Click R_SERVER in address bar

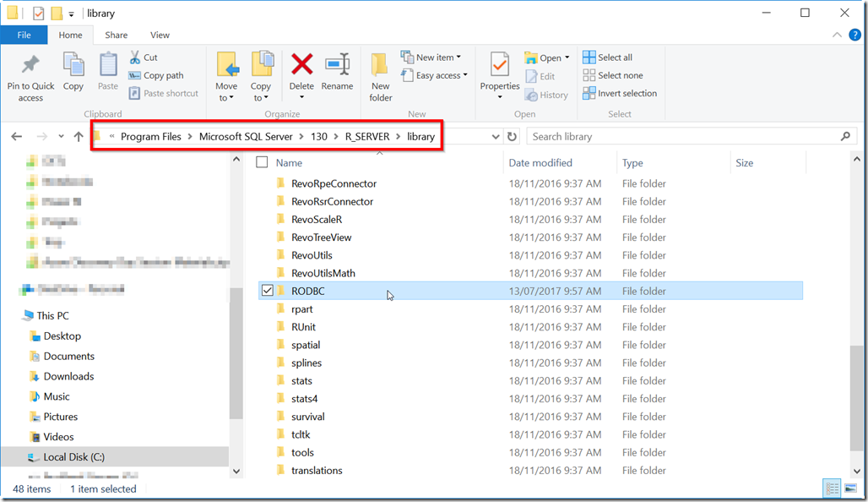367,136
